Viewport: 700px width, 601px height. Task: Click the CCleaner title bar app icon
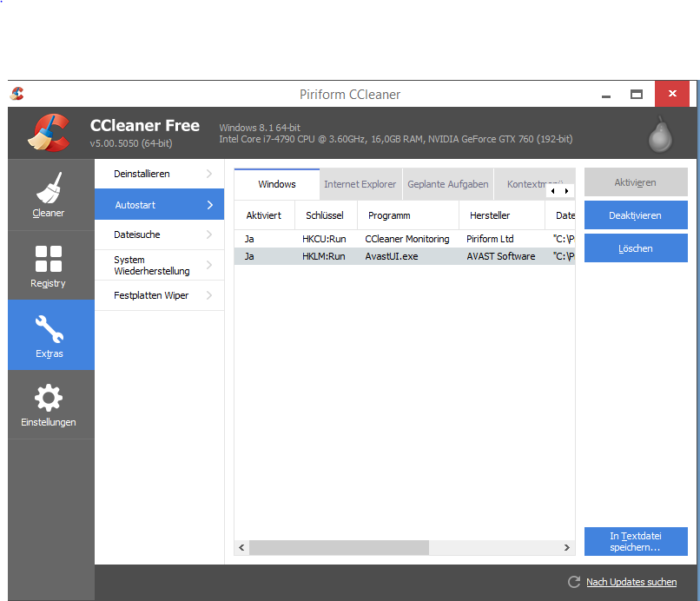point(17,94)
